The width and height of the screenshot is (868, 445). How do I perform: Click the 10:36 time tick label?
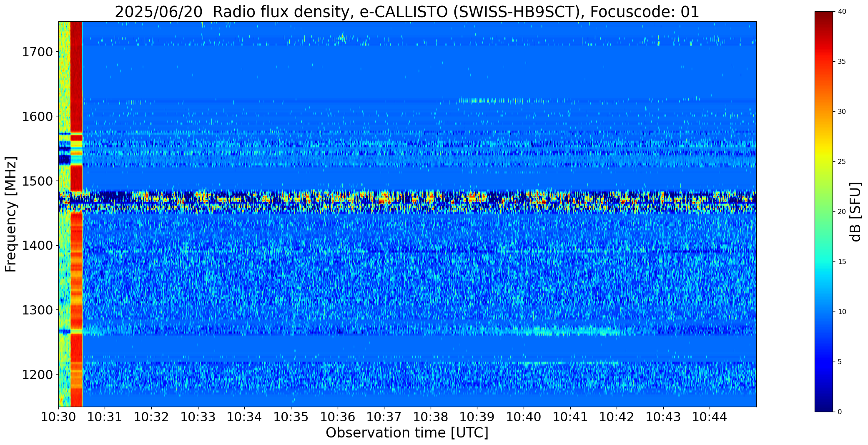click(338, 417)
